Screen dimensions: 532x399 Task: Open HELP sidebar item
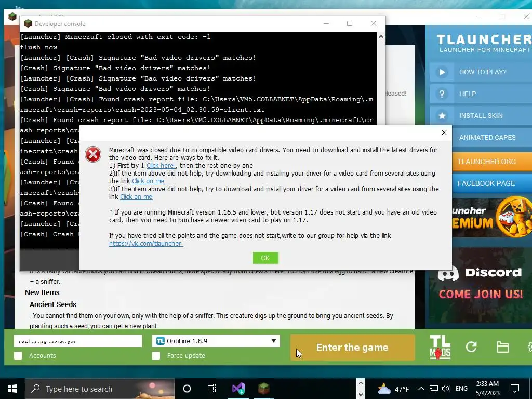(481, 94)
